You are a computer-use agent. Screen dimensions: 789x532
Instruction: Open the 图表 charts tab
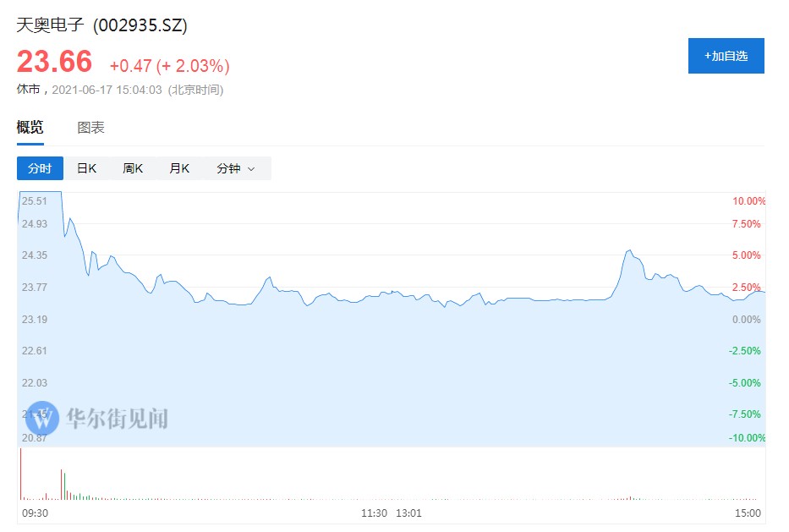[90, 128]
